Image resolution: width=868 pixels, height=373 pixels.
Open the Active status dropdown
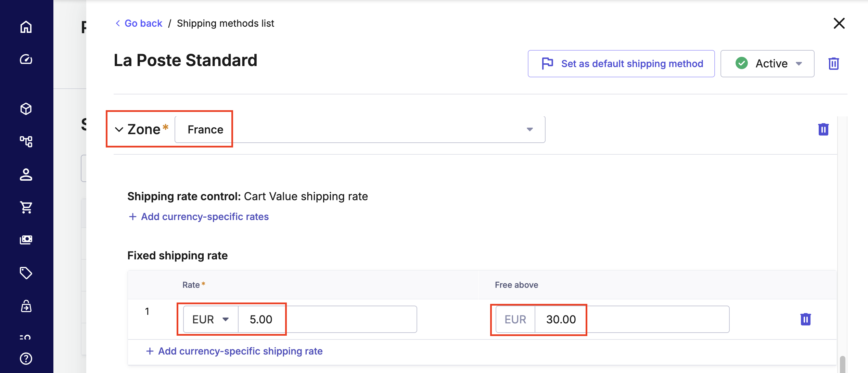pyautogui.click(x=767, y=64)
